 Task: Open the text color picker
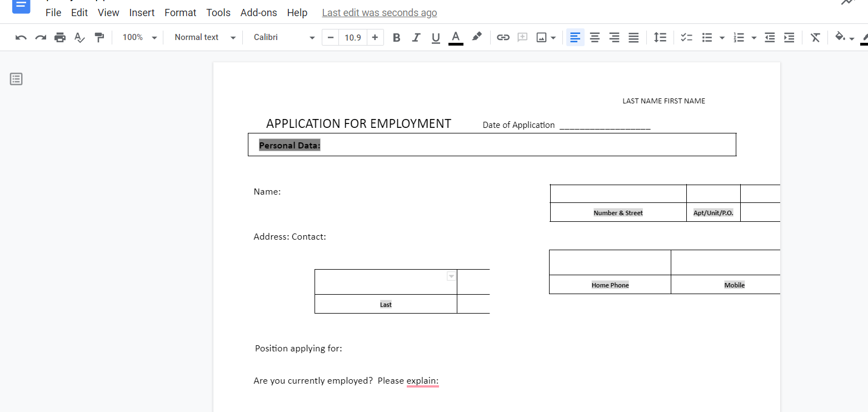pos(456,37)
